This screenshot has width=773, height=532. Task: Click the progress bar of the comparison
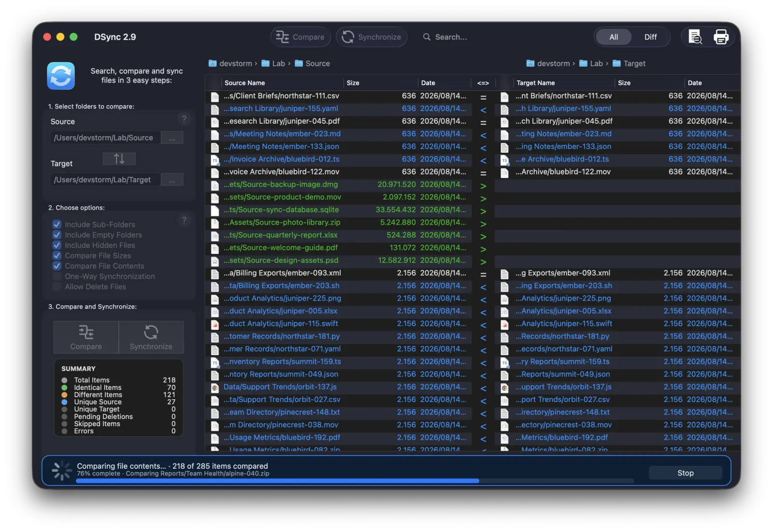click(x=355, y=481)
